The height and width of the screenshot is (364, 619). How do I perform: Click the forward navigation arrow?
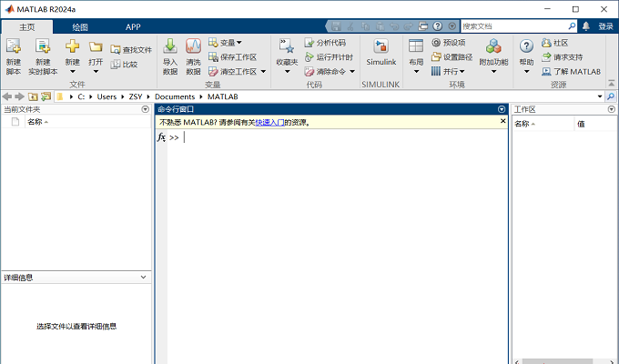19,96
